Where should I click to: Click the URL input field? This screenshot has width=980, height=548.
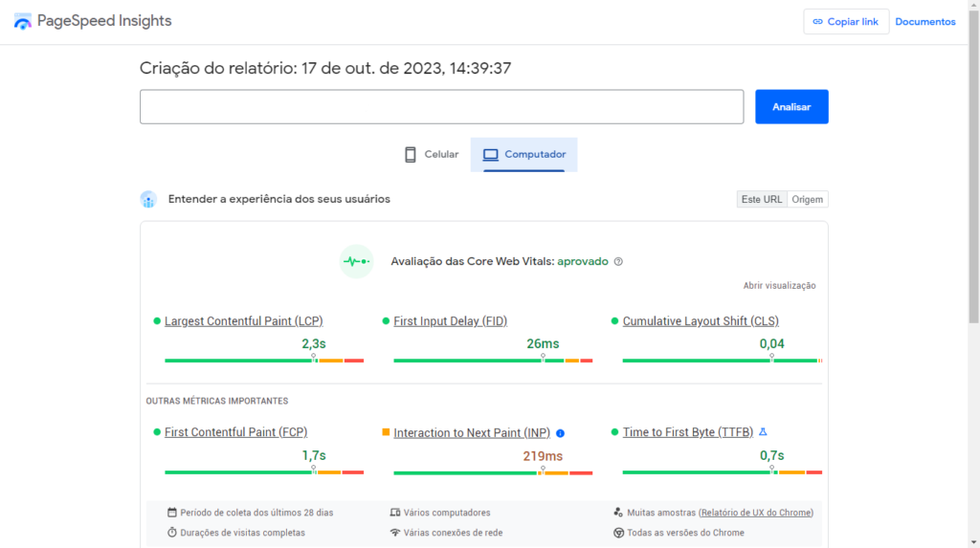442,107
